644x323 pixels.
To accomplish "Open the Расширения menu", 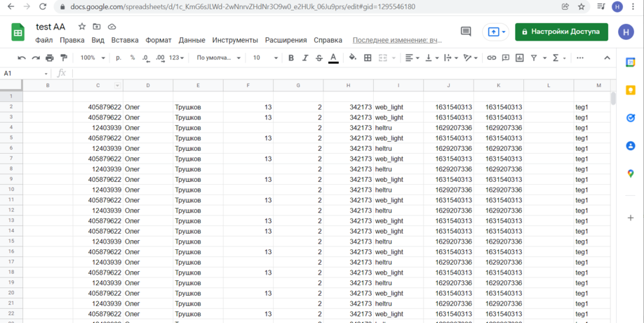I will point(286,40).
